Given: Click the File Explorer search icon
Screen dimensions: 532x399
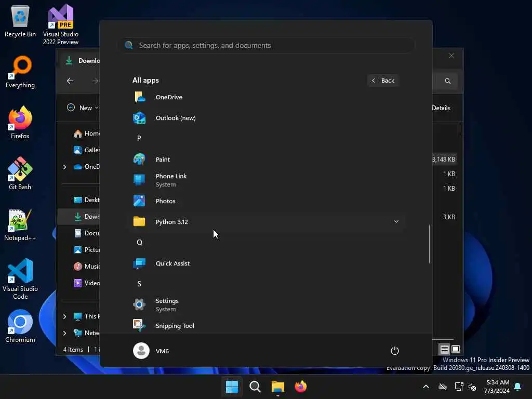Looking at the screenshot, I should [x=448, y=81].
